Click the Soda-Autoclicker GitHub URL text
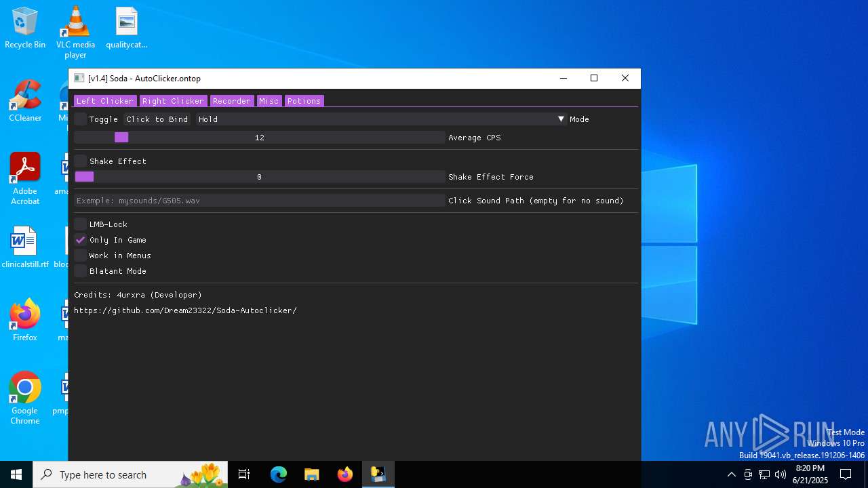The height and width of the screenshot is (488, 868). point(185,310)
